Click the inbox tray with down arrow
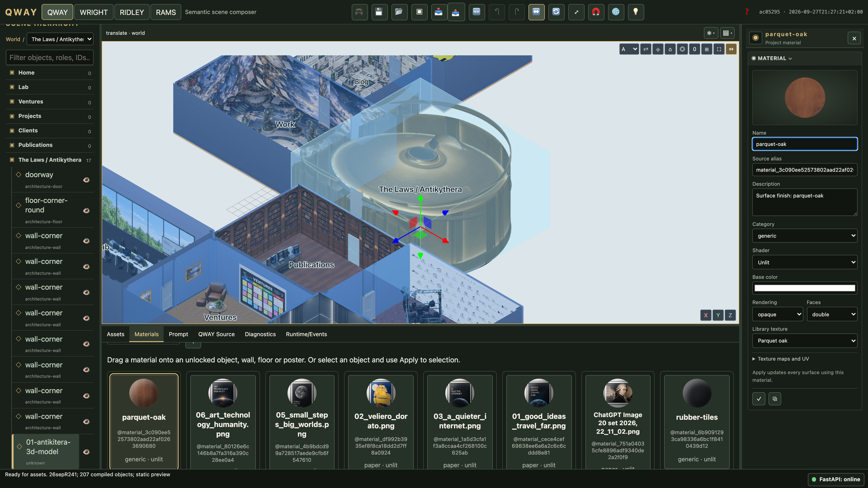 (439, 12)
